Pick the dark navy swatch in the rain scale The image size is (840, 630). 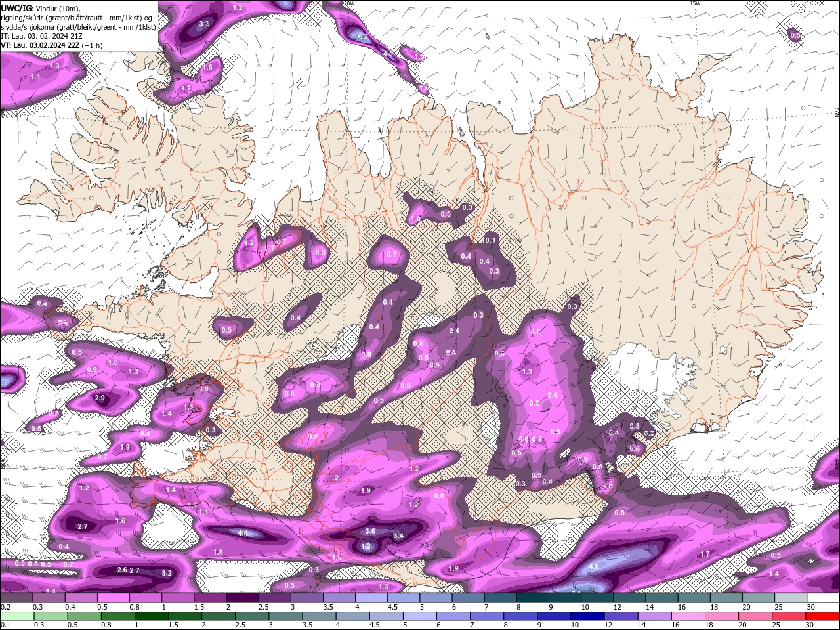(x=586, y=616)
